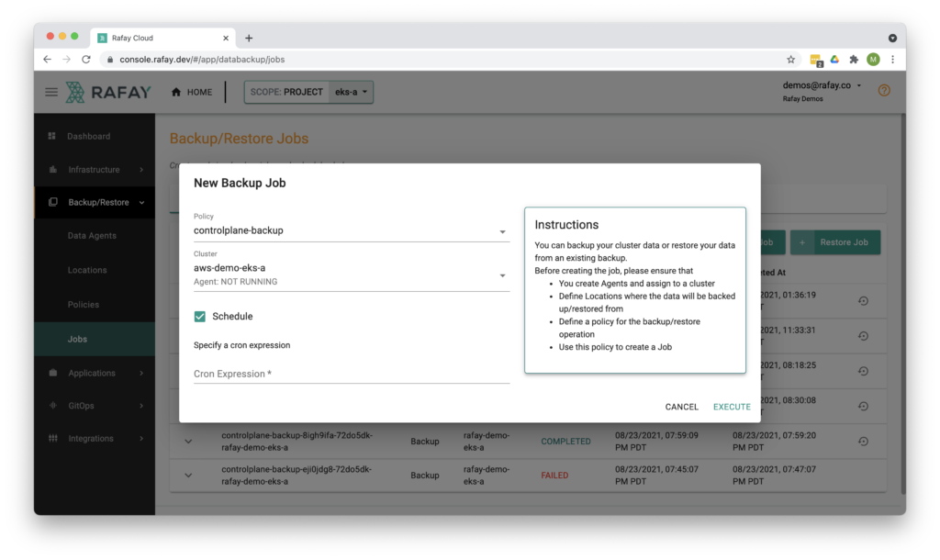940x560 pixels.
Task: Expand the Infrastructure sidebar section
Action: (141, 170)
